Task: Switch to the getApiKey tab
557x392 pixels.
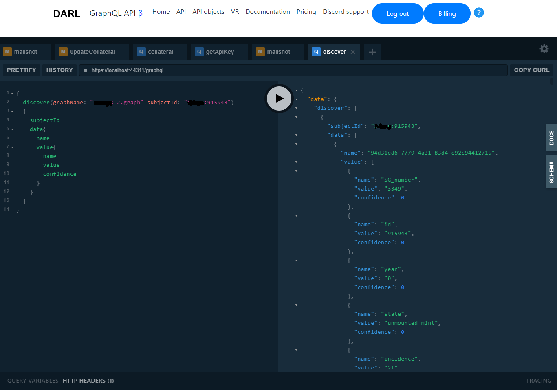Action: (219, 52)
